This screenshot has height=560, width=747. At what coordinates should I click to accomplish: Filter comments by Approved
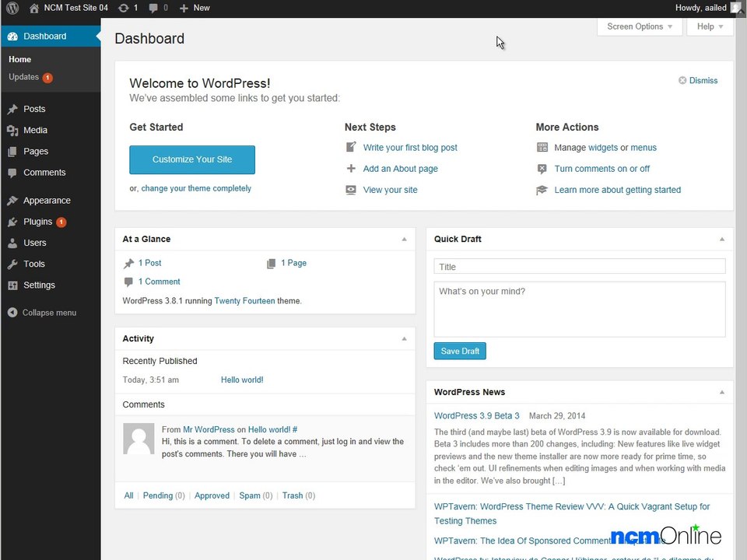[x=212, y=495]
